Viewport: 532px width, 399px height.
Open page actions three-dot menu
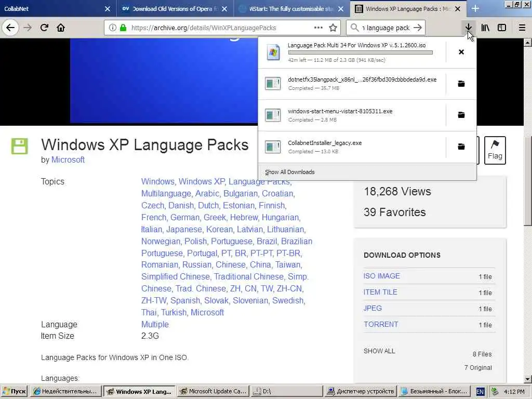[318, 28]
